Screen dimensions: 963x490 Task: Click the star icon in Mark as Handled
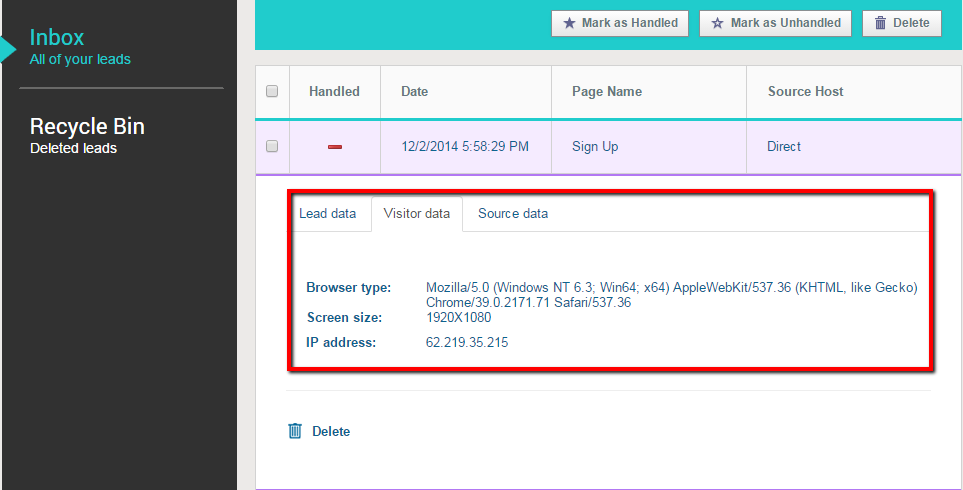click(x=569, y=23)
